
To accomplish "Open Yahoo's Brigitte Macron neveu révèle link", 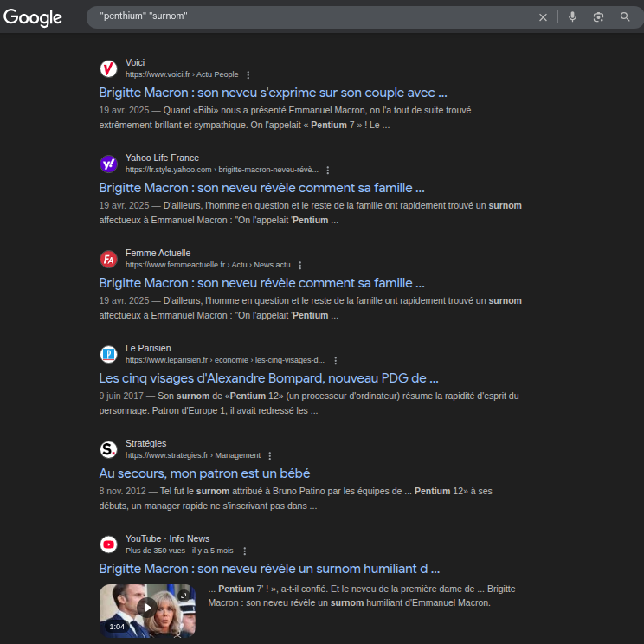I will pyautogui.click(x=261, y=188).
